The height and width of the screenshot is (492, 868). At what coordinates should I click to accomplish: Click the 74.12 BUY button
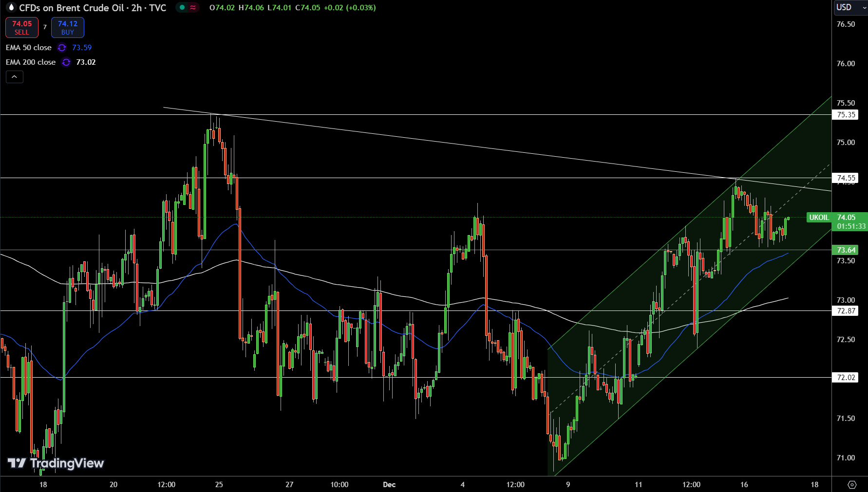68,28
